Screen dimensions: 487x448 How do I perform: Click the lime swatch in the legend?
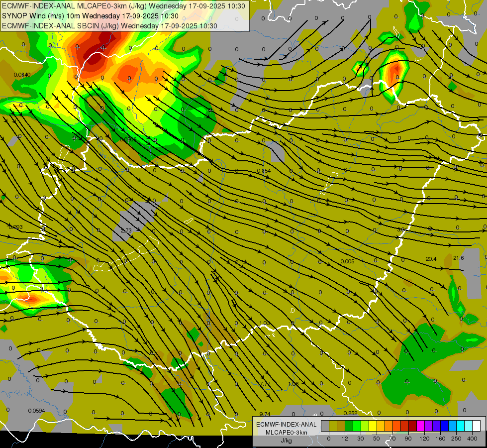(365, 426)
